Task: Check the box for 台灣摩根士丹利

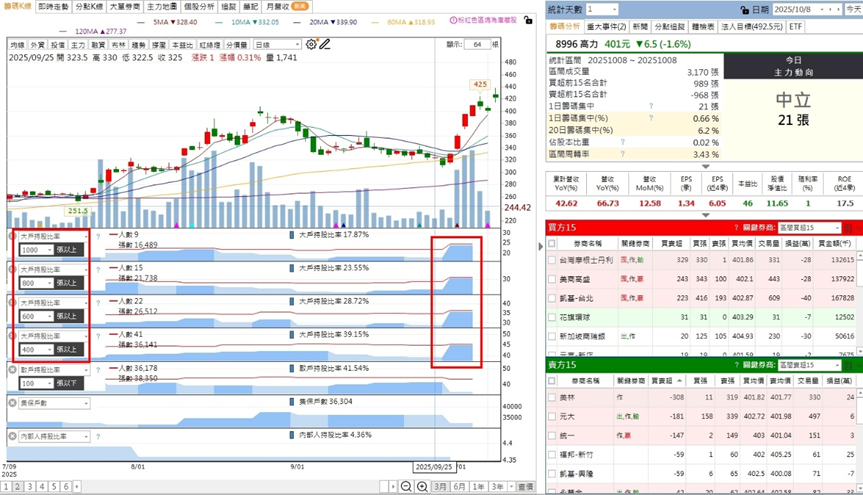Action: pyautogui.click(x=552, y=260)
